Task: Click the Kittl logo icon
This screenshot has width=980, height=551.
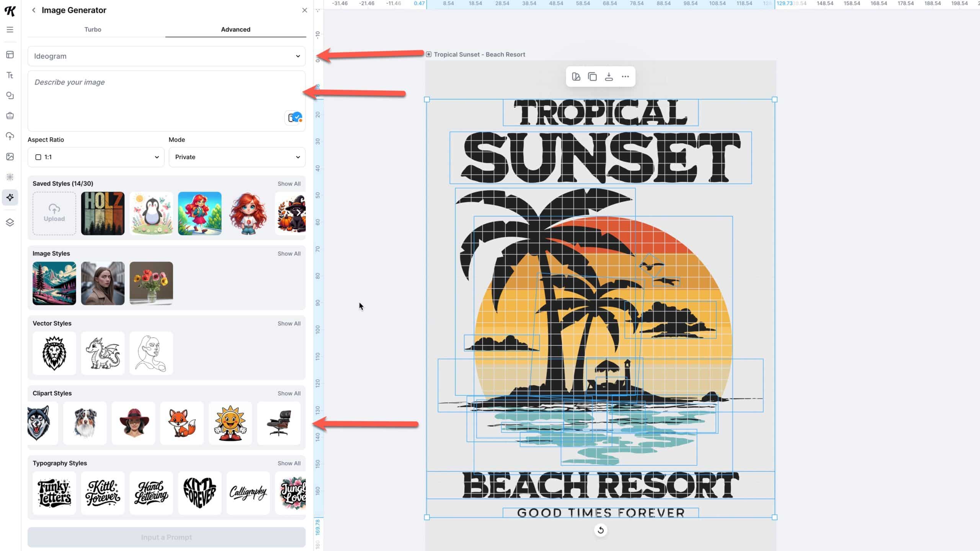Action: point(10,10)
